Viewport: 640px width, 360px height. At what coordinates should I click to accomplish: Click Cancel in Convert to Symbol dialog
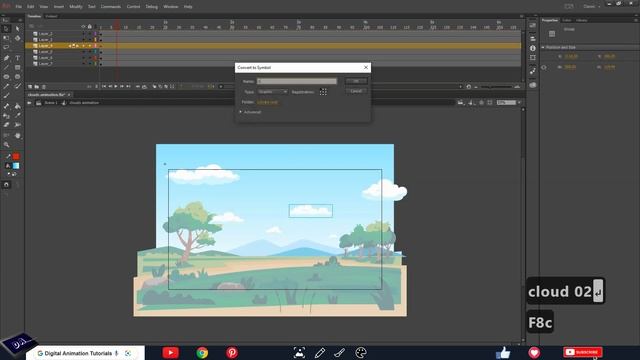(356, 91)
